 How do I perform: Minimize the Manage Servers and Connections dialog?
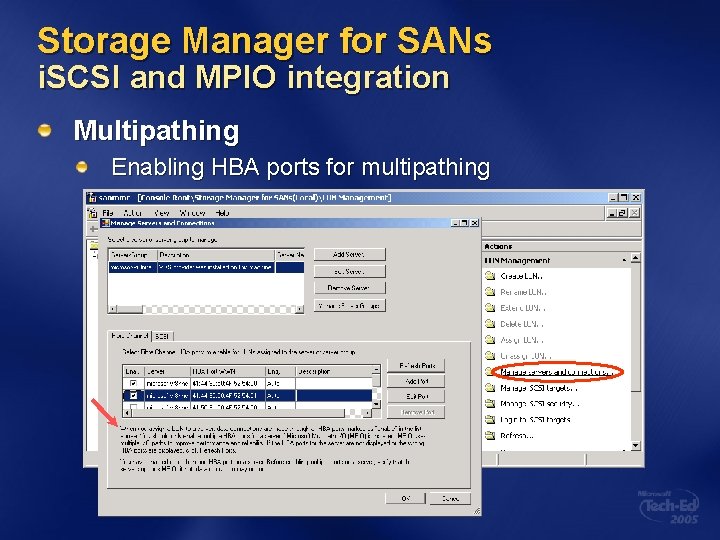pos(455,223)
